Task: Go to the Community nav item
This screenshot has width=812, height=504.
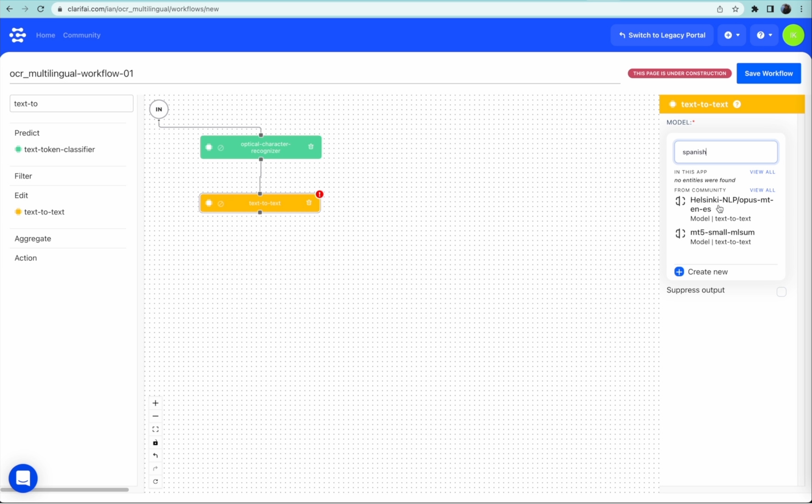Action: pos(82,35)
